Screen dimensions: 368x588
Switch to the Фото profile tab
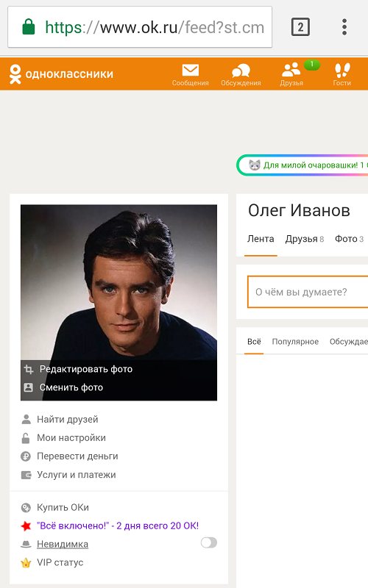tap(349, 239)
